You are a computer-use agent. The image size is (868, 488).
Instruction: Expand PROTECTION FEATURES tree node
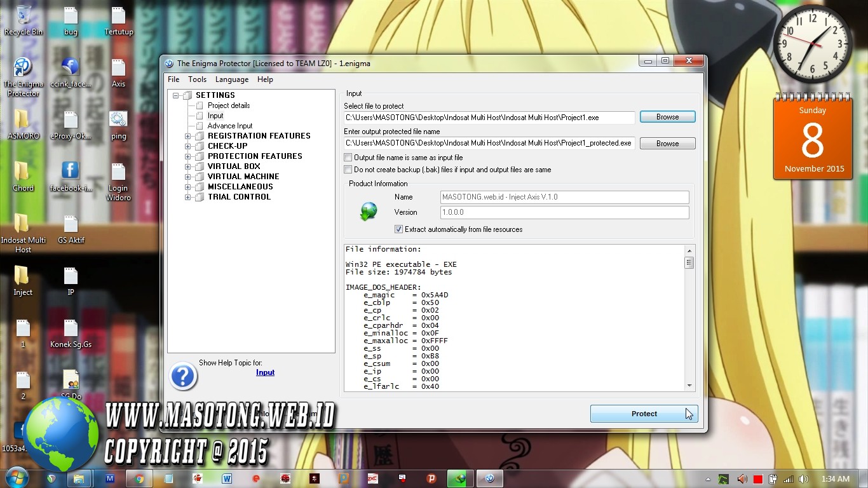click(x=188, y=156)
